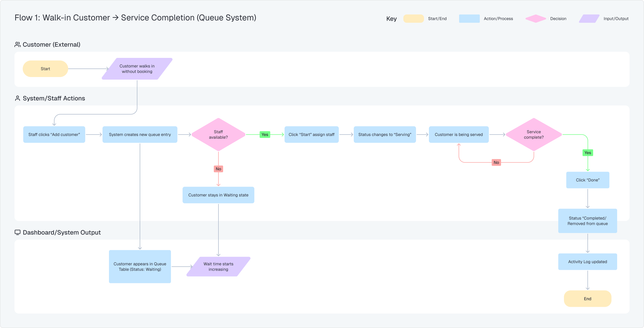Viewport: 644px width, 328px height.
Task: Click the No label below Staff available
Action: pyautogui.click(x=218, y=169)
